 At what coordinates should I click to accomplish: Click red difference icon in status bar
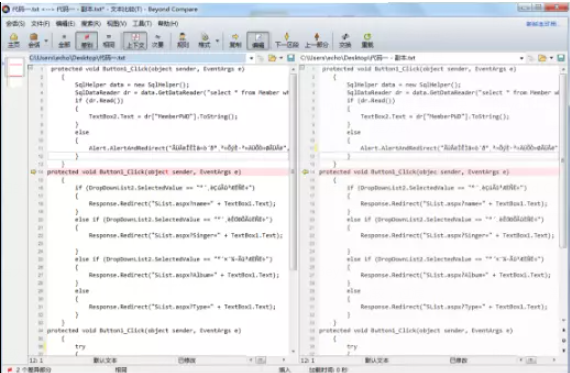[x=9, y=370]
